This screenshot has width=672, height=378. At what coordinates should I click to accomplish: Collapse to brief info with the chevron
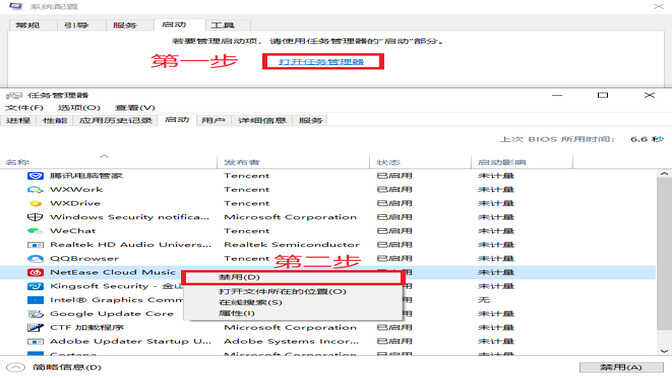(x=15, y=367)
